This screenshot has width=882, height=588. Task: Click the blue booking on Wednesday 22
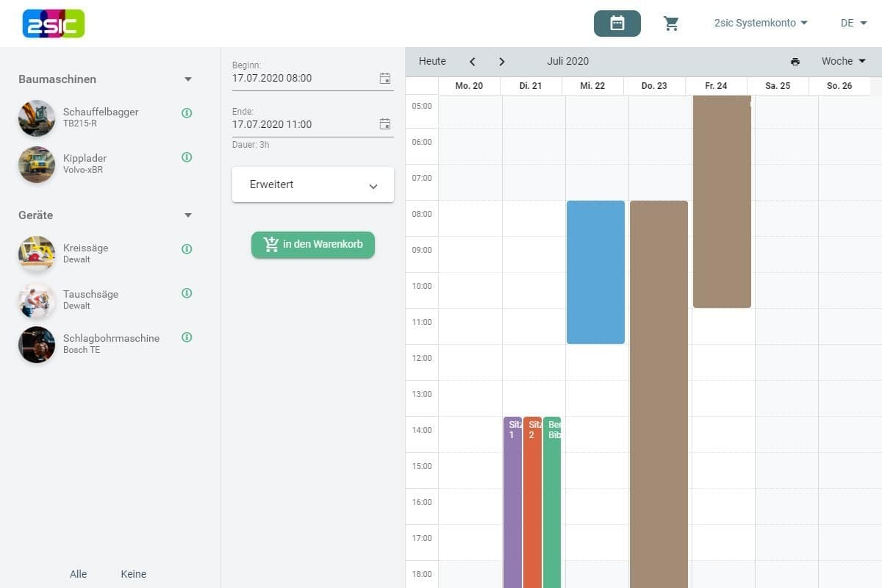point(595,272)
